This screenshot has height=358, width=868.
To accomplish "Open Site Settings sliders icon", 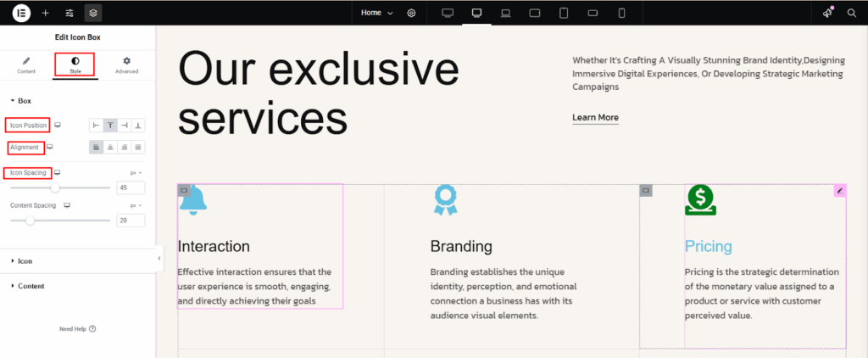I will tap(70, 13).
